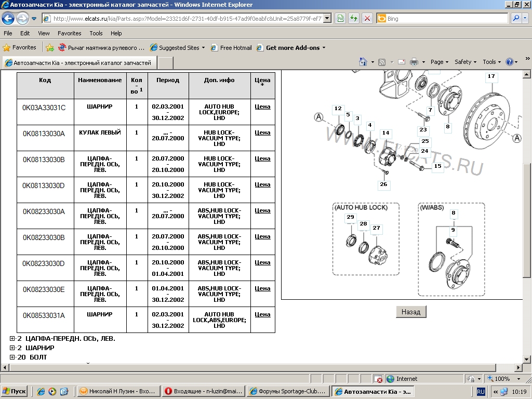Refresh the page with the green arrows icon
This screenshot has height=399, width=532.
(x=353, y=19)
